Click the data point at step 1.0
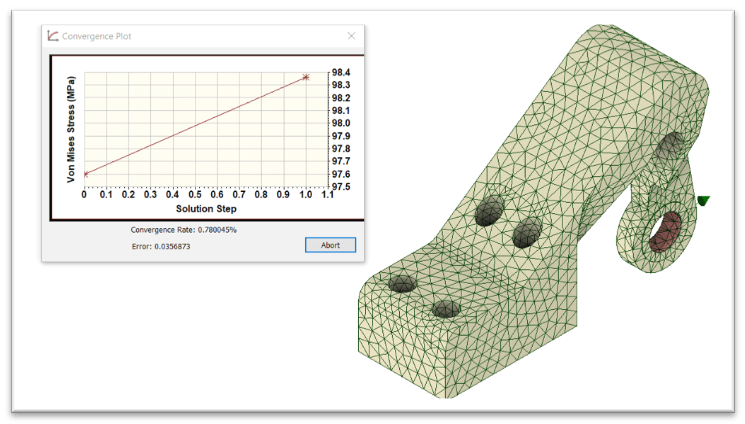This screenshot has height=424, width=745. 306,77
